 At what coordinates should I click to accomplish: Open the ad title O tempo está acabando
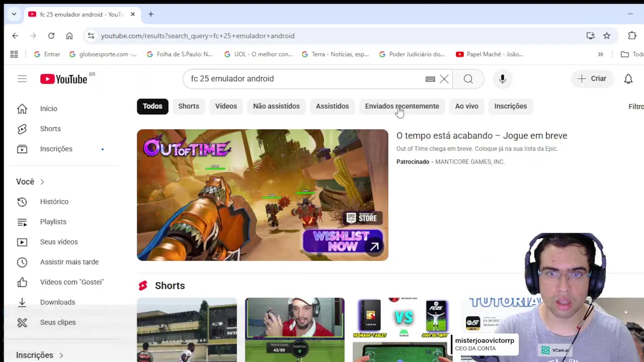(x=481, y=136)
